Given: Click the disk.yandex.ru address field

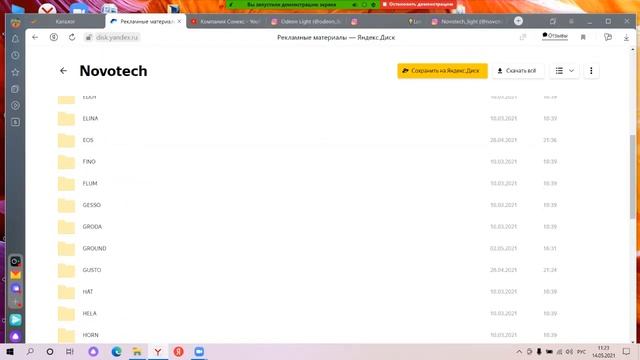Looking at the screenshot, I should tap(112, 38).
